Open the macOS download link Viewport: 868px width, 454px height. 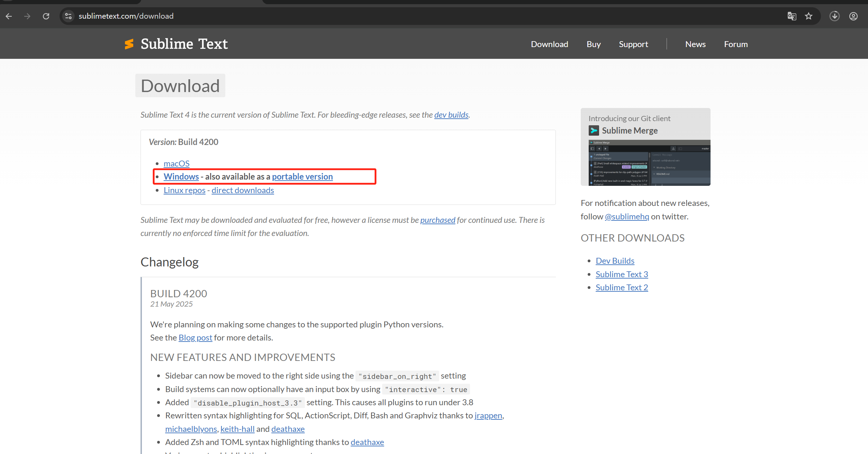(x=177, y=163)
